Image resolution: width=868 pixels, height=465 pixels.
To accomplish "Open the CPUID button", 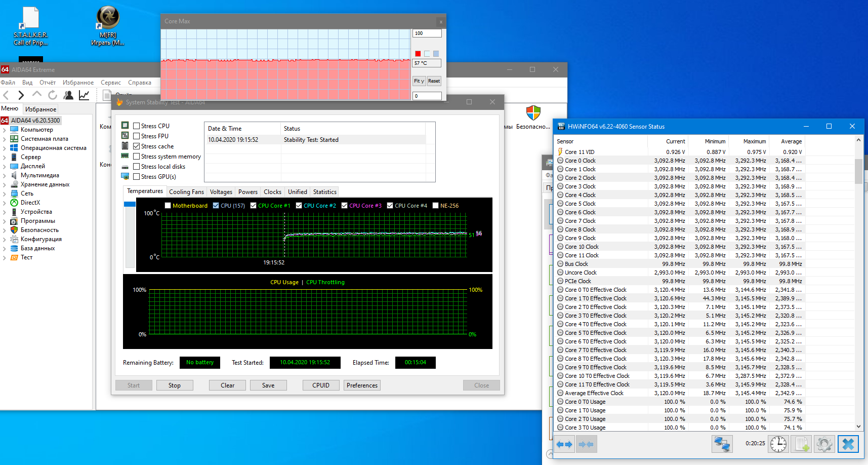I will tap(321, 385).
